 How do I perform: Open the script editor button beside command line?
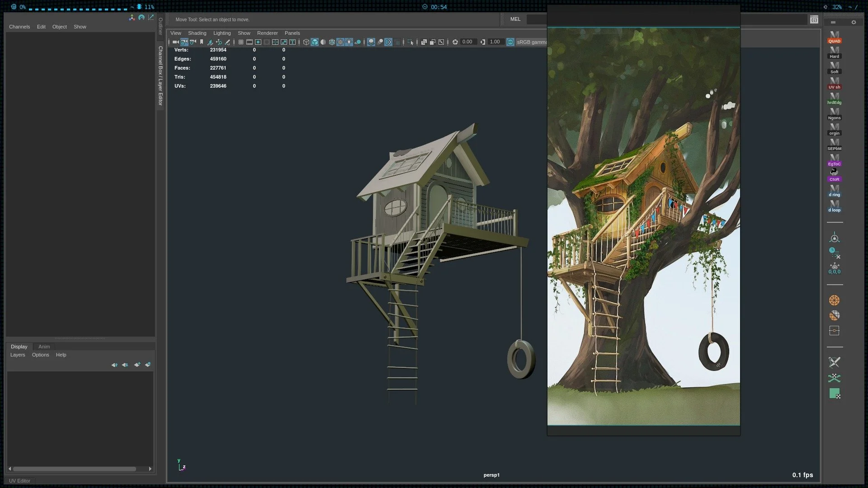tap(814, 19)
